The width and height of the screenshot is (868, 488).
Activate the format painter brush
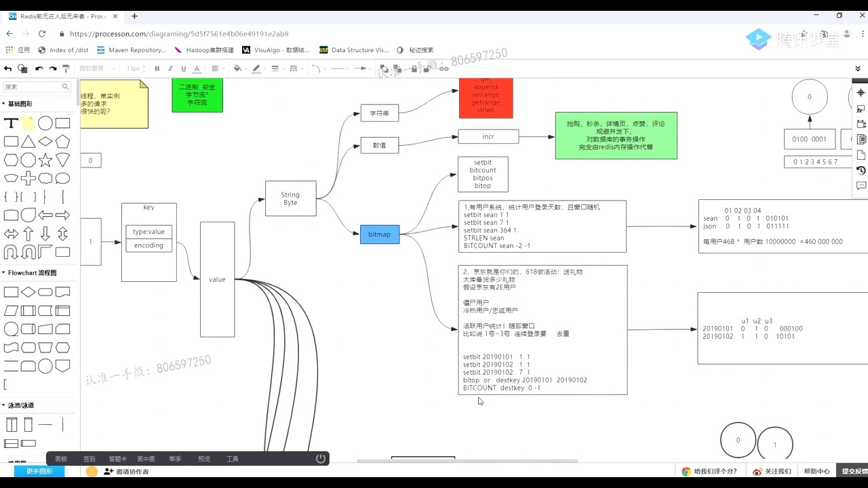66,68
